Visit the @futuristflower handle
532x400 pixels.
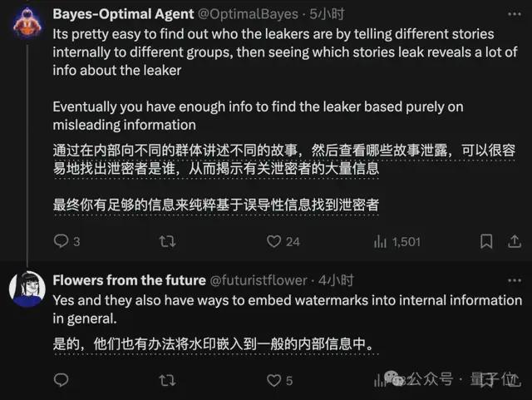click(x=259, y=280)
